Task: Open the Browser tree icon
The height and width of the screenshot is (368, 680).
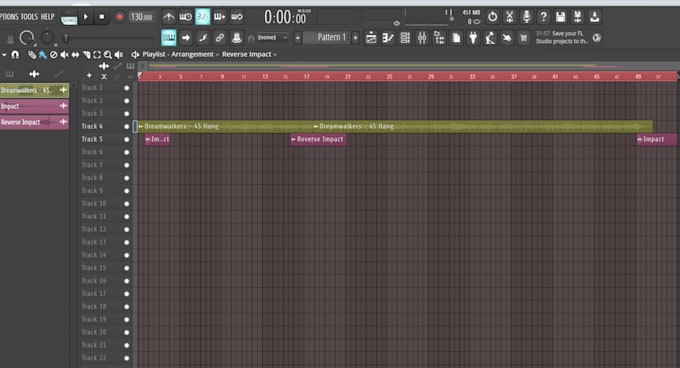Action: point(439,38)
